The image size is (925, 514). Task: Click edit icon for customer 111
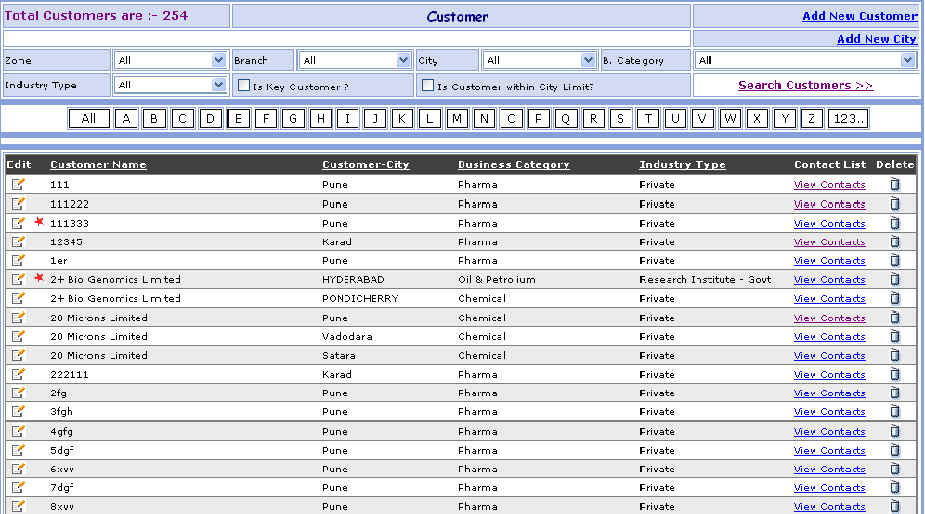(x=18, y=184)
